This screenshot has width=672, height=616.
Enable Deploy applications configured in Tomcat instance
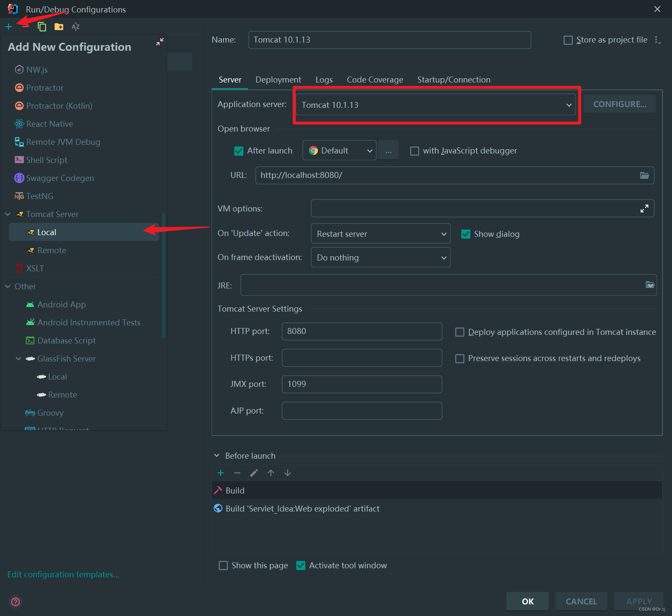click(460, 332)
